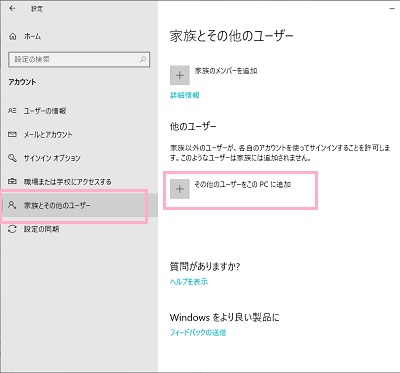Open サインイン オプション settings page
The width and height of the screenshot is (400, 373).
tap(52, 158)
